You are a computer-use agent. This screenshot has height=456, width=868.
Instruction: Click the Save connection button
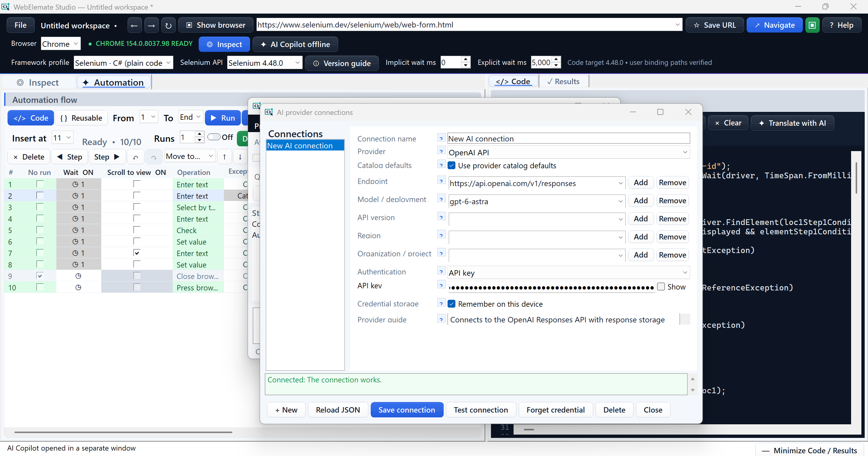(x=407, y=410)
